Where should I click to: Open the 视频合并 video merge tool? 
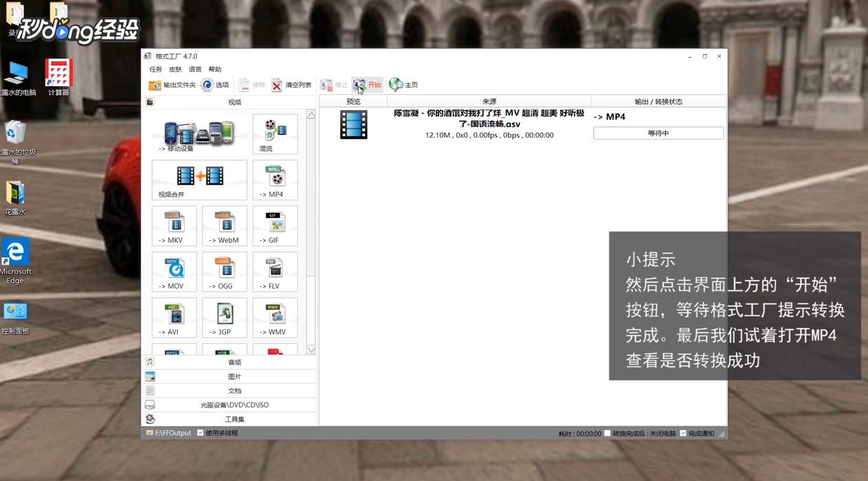(200, 180)
